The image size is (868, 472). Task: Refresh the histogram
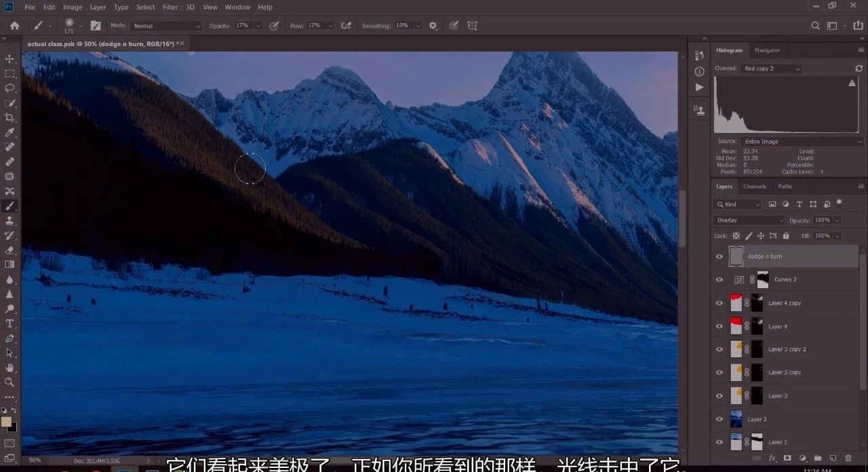[859, 68]
